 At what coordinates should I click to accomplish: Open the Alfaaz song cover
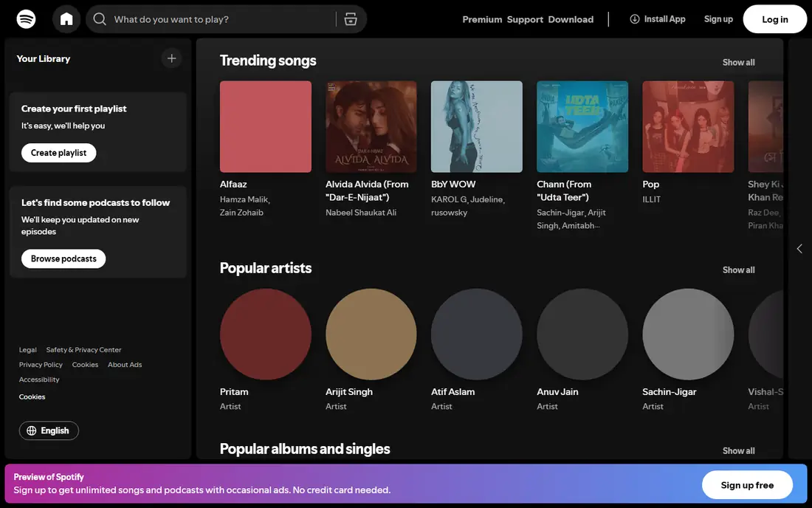point(266,126)
